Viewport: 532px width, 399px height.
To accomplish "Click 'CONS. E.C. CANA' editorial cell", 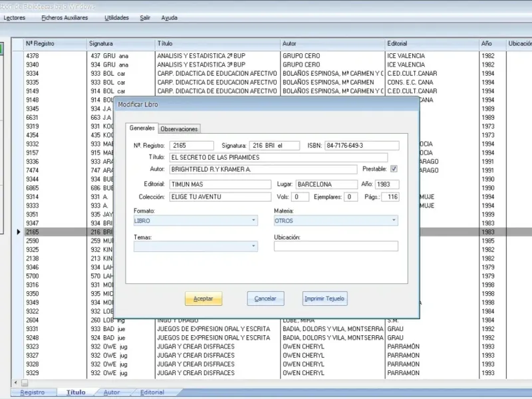I will click(410, 82).
